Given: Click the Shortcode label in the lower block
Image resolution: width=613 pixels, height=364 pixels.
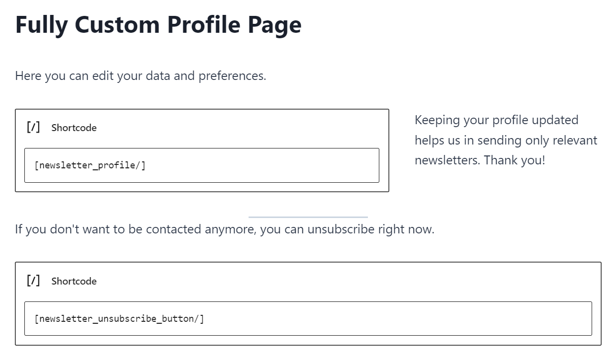Looking at the screenshot, I should pyautogui.click(x=74, y=281).
